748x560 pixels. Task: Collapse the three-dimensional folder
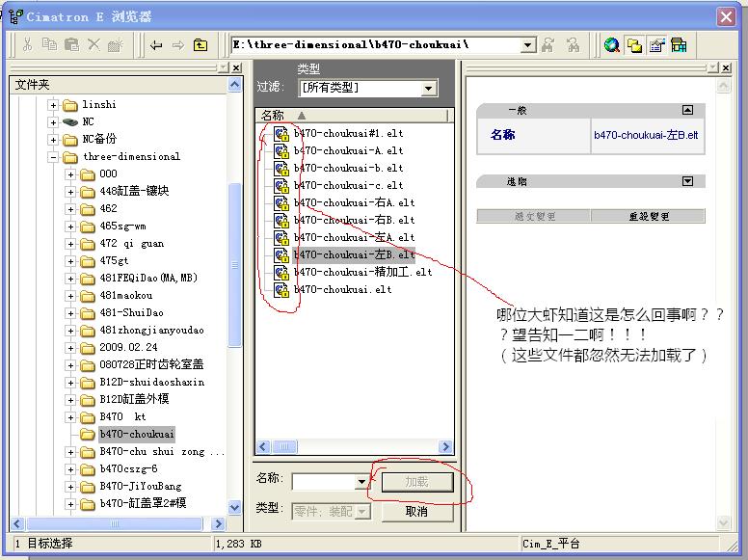tap(53, 157)
